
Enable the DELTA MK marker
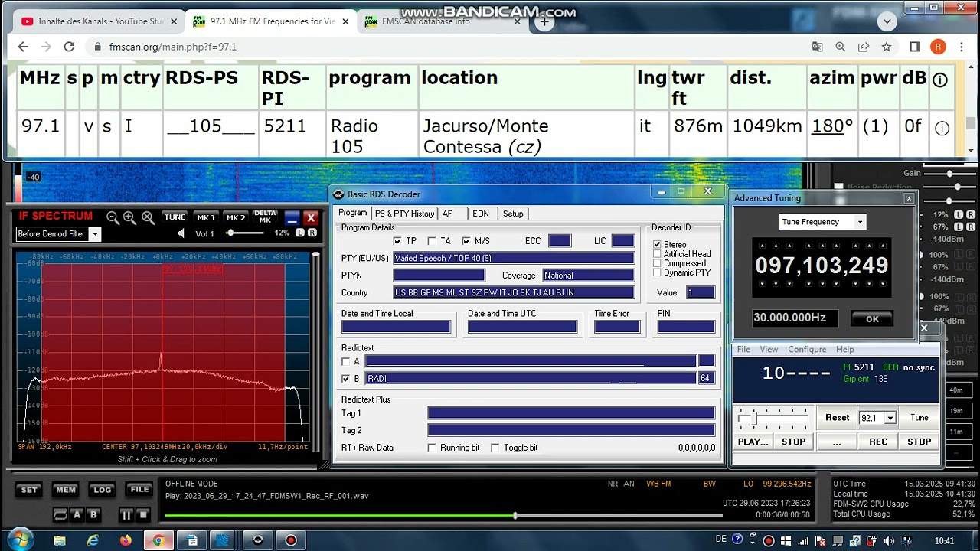266,217
